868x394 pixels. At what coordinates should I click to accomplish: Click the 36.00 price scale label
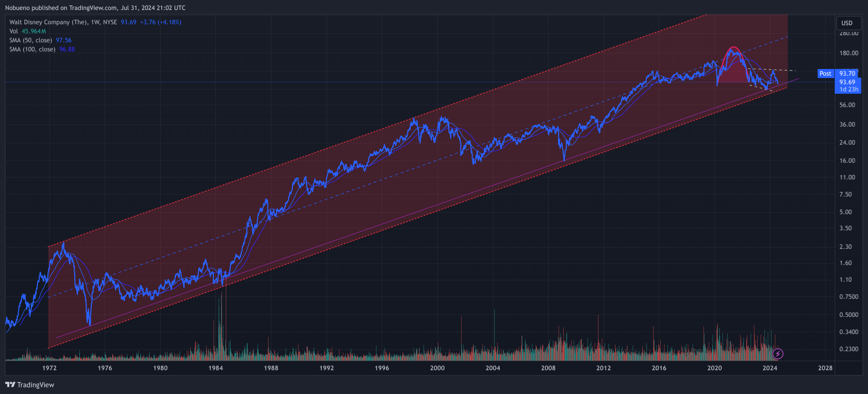point(847,124)
